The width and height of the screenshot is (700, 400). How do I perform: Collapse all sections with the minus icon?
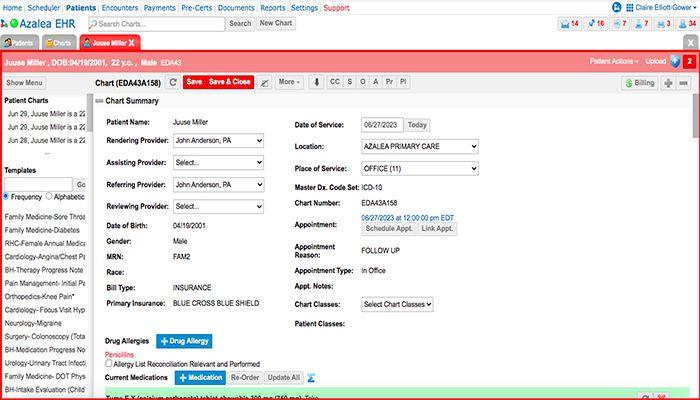683,83
